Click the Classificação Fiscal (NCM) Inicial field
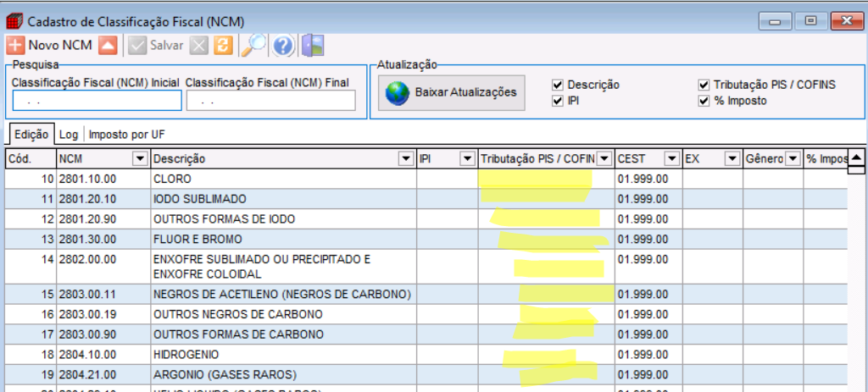 [97, 101]
